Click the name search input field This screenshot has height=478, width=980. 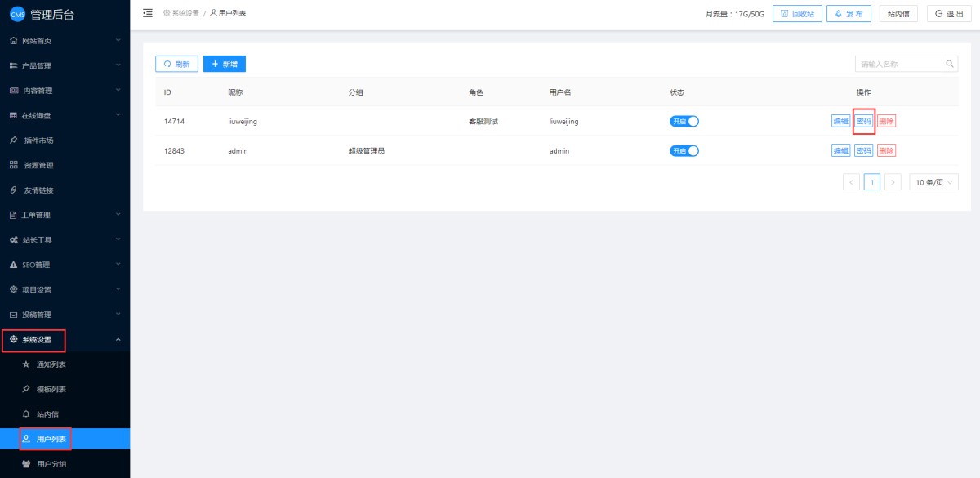point(898,64)
